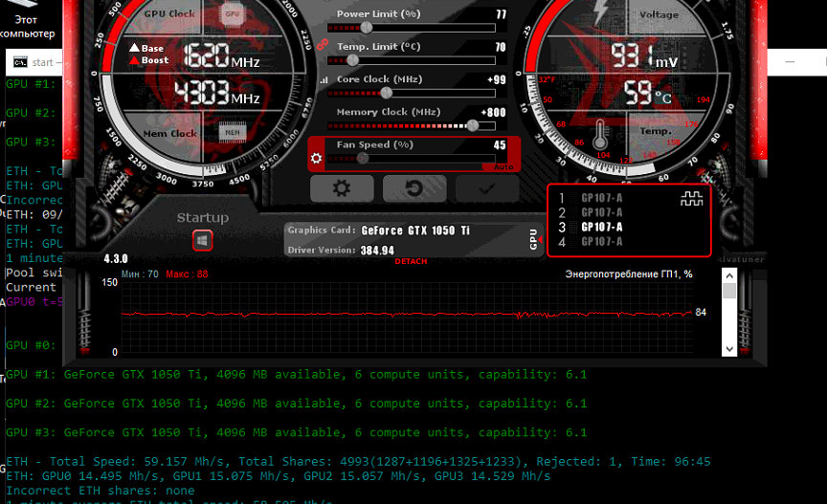Click the cmd icon in the console title bar
The height and width of the screenshot is (504, 827).
coord(20,63)
